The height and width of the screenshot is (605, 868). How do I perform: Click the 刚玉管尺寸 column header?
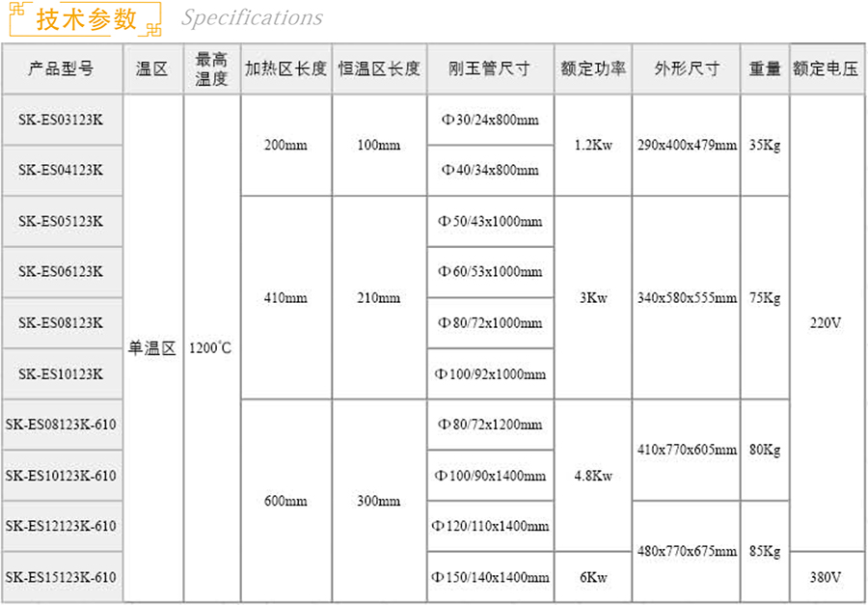click(x=490, y=69)
